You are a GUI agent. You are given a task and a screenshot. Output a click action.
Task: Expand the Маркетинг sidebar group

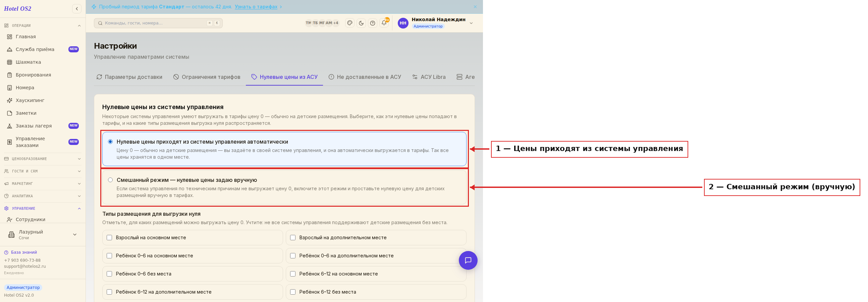point(43,184)
